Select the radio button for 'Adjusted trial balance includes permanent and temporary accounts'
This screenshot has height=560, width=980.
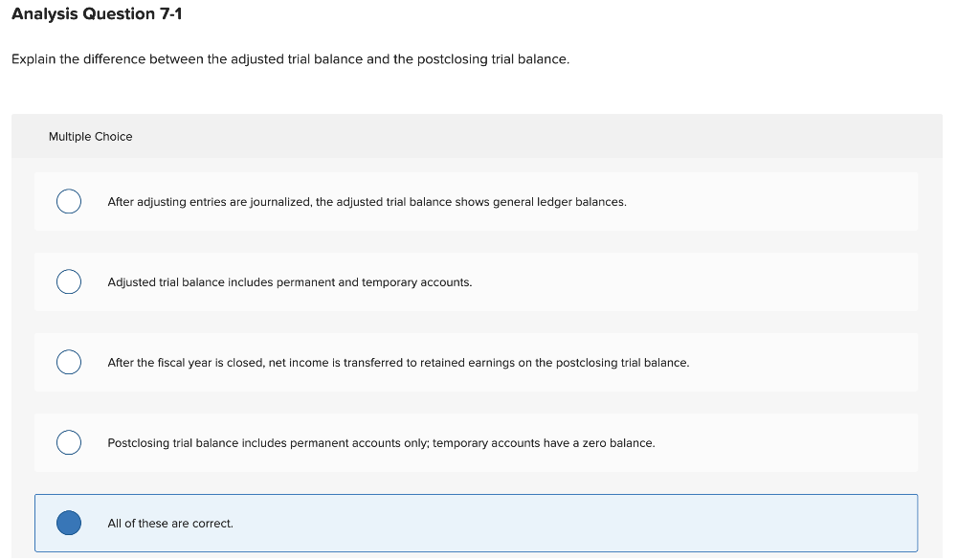pos(68,281)
